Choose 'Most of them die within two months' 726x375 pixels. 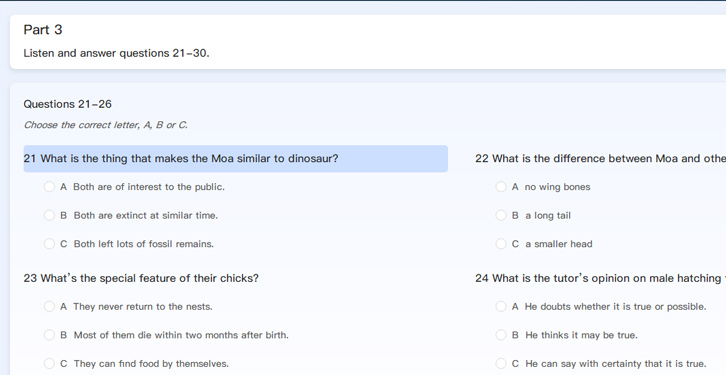click(x=49, y=335)
